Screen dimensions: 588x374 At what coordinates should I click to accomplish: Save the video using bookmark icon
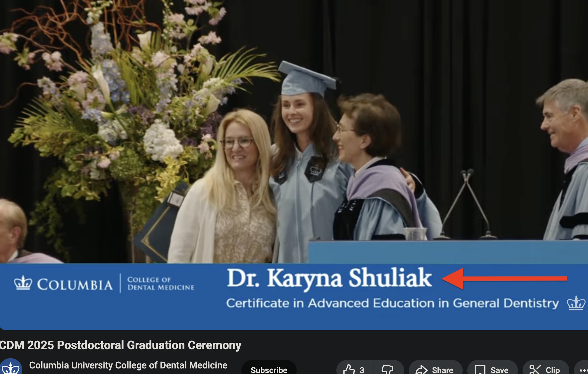(480, 370)
